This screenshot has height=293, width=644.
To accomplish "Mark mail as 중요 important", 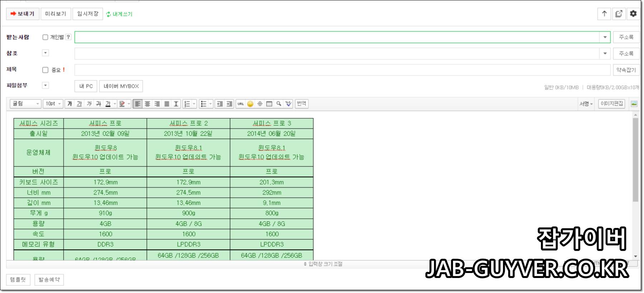I will [x=45, y=70].
